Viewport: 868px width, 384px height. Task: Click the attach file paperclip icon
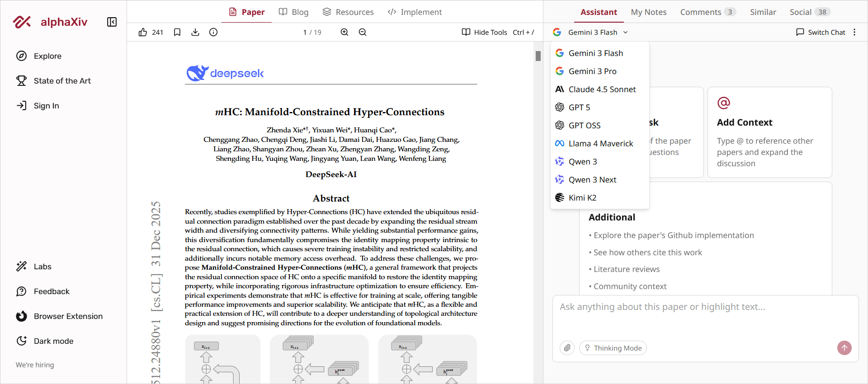click(x=567, y=348)
